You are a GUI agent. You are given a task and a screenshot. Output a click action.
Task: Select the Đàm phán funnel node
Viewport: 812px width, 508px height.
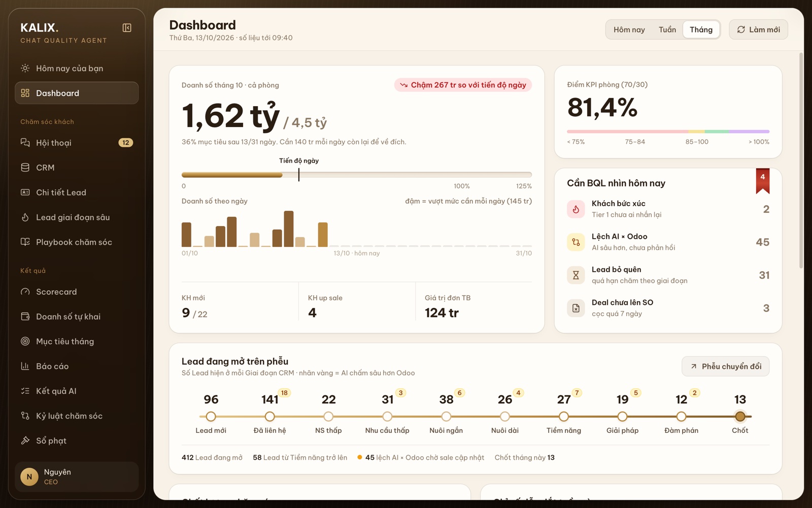pos(682,417)
